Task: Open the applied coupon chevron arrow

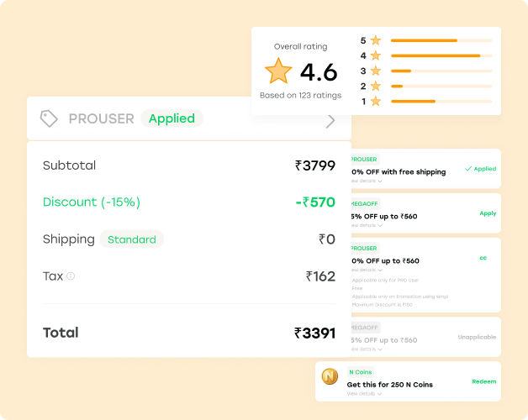Action: [x=330, y=120]
